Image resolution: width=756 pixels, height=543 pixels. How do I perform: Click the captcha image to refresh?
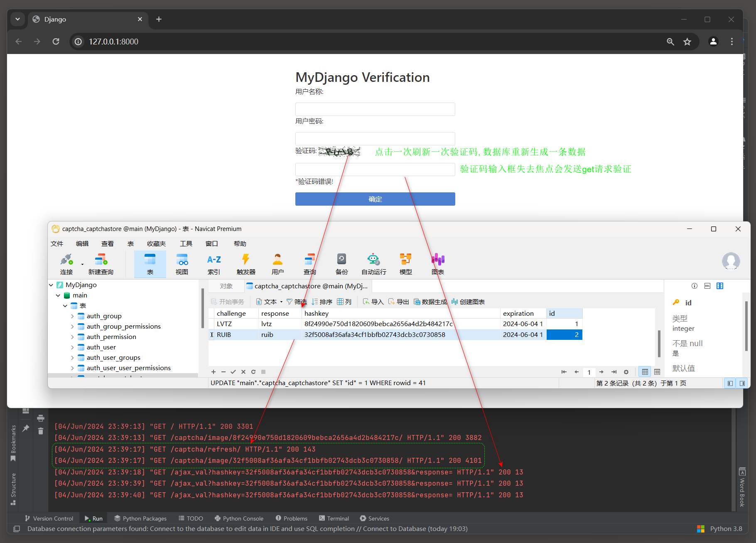(x=339, y=151)
